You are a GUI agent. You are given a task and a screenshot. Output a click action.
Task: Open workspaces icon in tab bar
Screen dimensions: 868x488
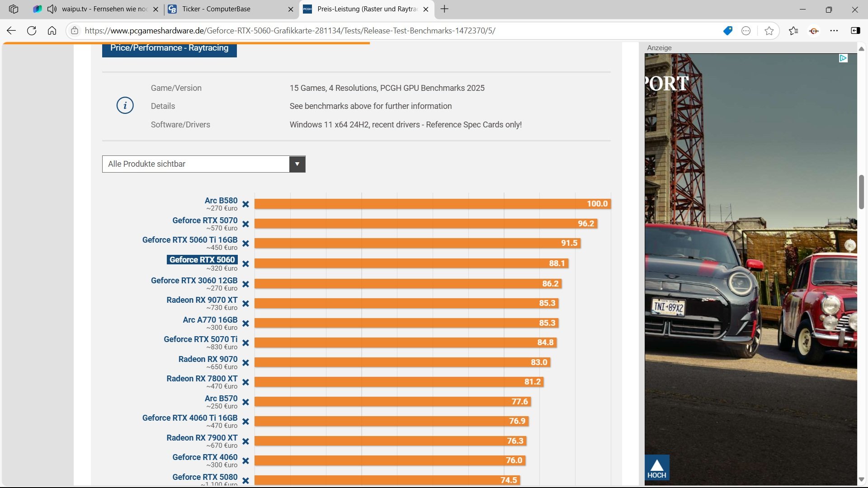pos(14,9)
